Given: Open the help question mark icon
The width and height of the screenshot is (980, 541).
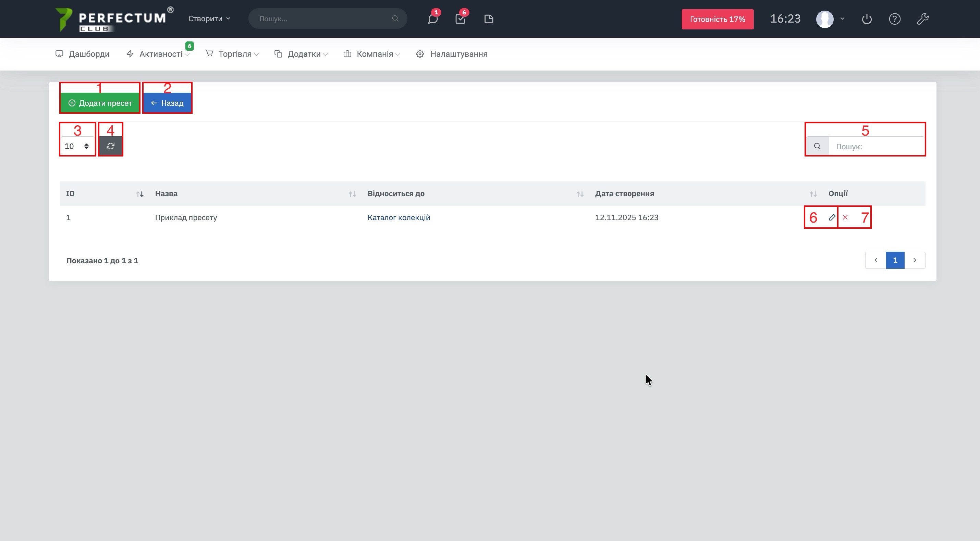Looking at the screenshot, I should pyautogui.click(x=894, y=19).
